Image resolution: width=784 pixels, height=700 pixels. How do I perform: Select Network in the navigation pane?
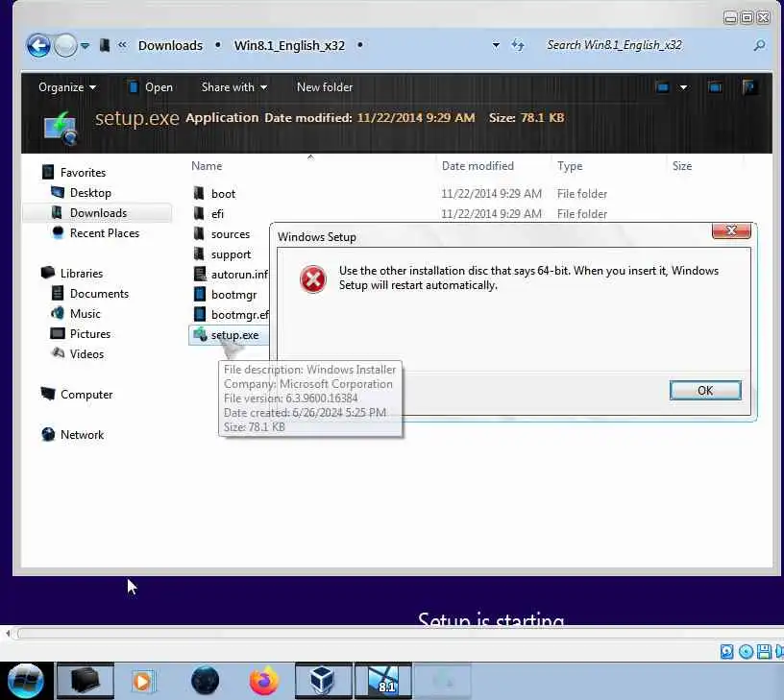pyautogui.click(x=82, y=435)
